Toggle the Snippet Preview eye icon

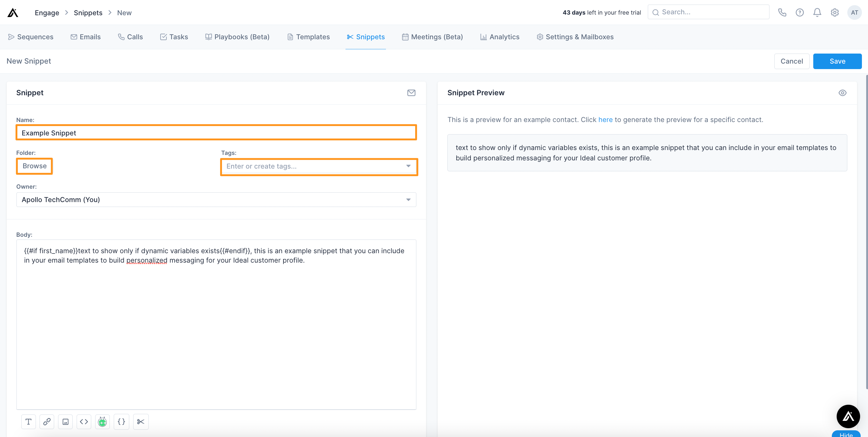click(842, 93)
